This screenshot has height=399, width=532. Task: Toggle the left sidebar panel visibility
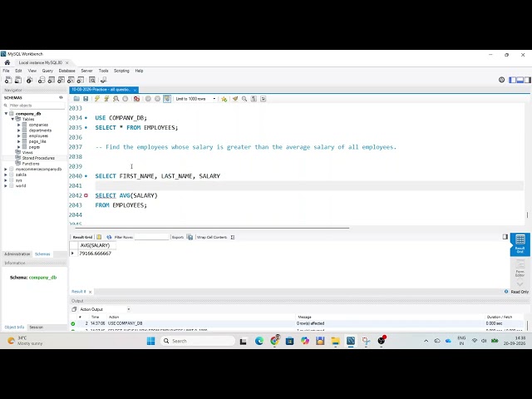tap(512, 80)
